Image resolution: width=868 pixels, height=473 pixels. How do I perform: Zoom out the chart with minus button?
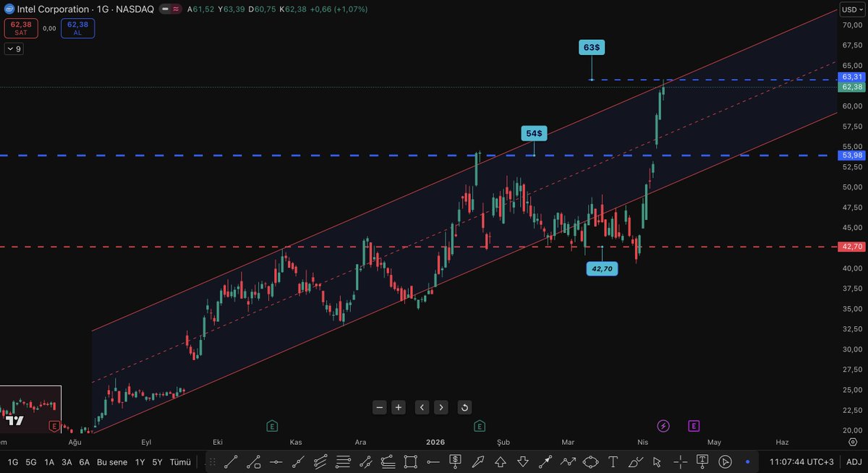click(380, 407)
